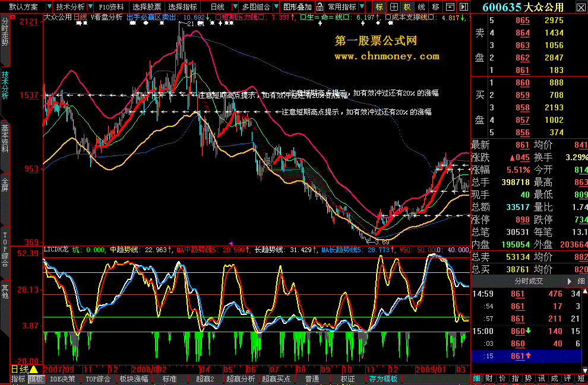Select the 标准 template tab

[x=169, y=380]
